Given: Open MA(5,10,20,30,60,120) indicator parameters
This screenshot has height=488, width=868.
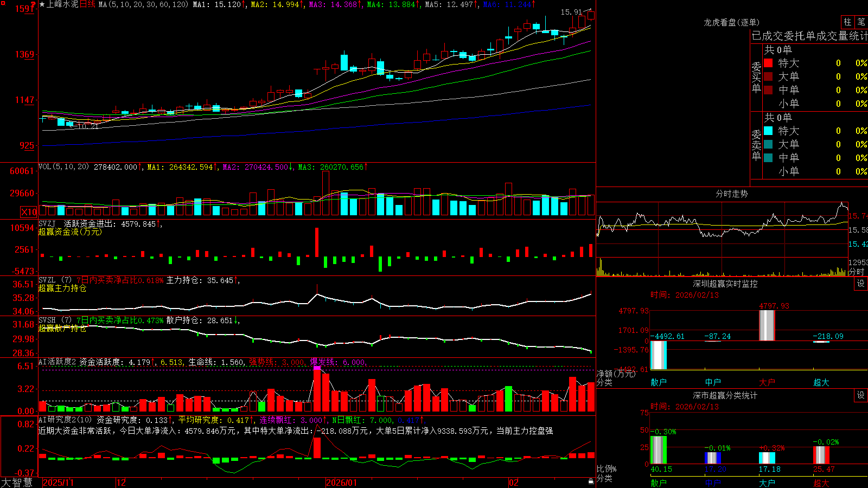Looking at the screenshot, I should tap(143, 4).
